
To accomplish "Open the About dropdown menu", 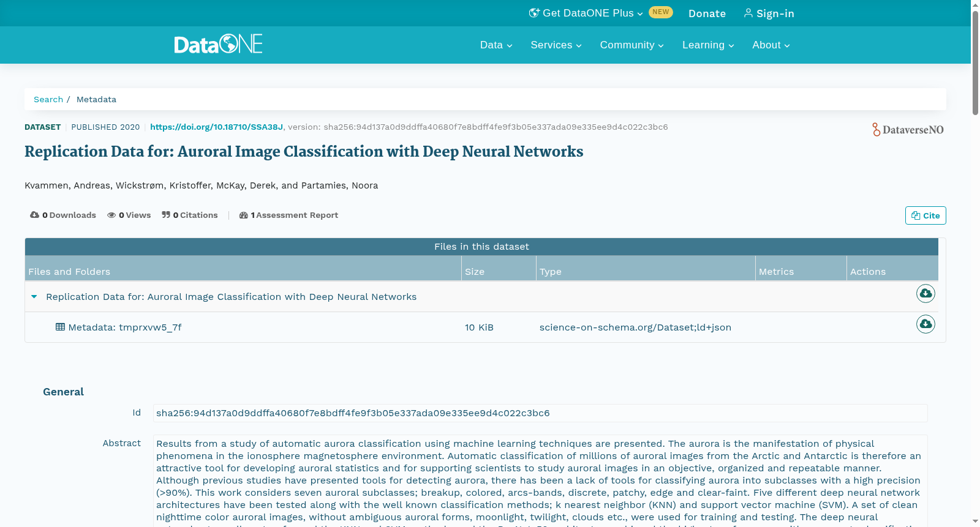I will [x=771, y=45].
